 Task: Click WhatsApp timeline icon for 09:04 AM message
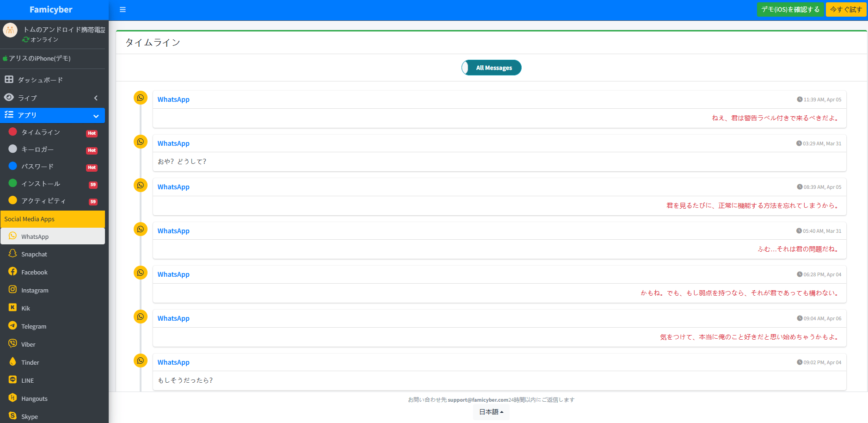(141, 317)
